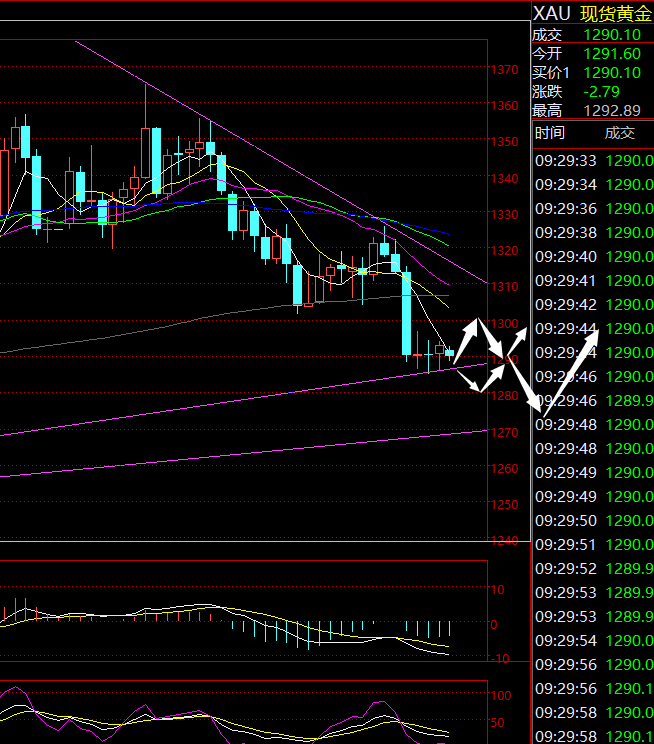
Task: Click the 1280 price axis label
Action: tap(505, 396)
